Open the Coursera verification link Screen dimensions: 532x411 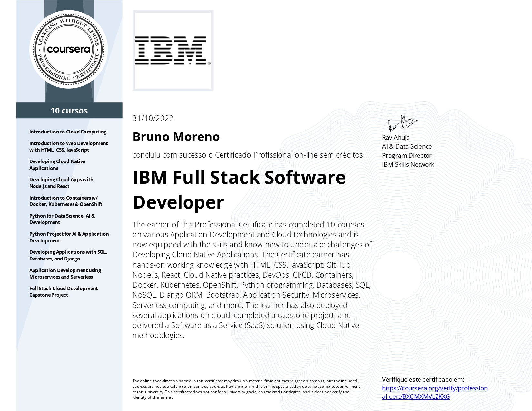[435, 392]
